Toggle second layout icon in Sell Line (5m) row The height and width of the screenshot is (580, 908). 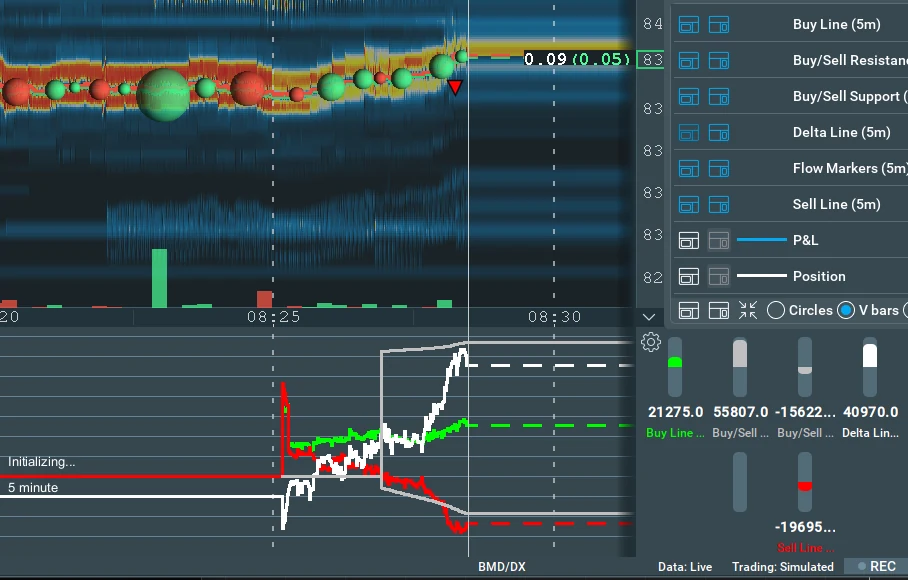(719, 204)
